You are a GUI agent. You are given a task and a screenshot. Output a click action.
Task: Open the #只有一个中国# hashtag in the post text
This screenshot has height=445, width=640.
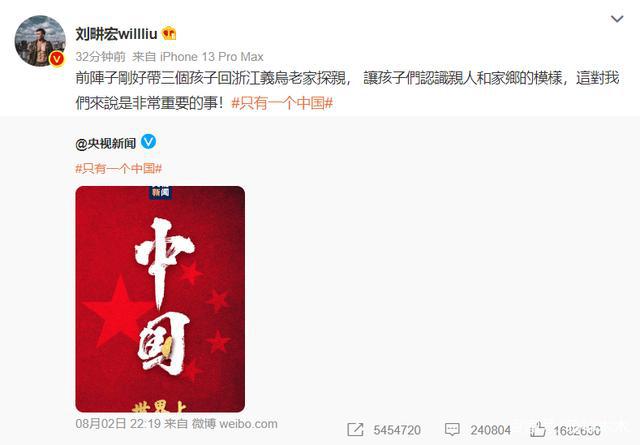(282, 103)
